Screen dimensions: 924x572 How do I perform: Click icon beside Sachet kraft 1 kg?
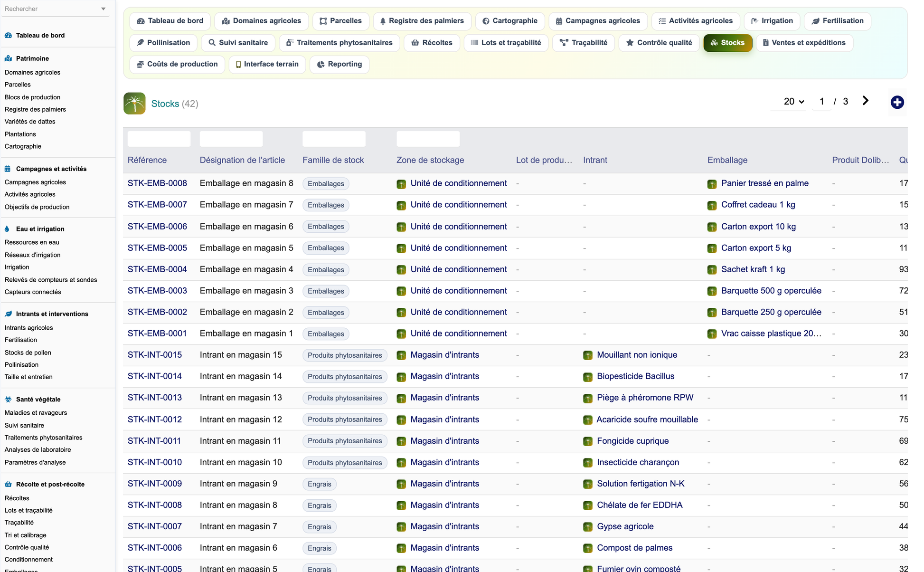click(x=712, y=270)
